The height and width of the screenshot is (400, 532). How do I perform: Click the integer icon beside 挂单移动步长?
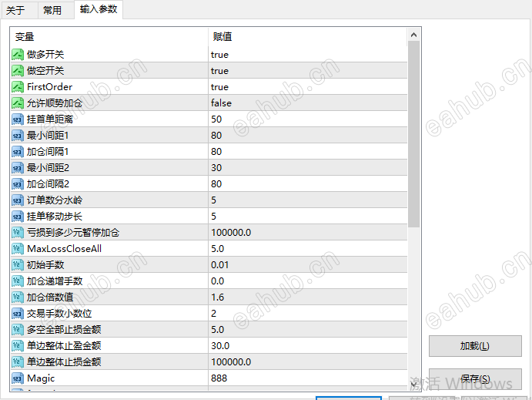[18, 217]
